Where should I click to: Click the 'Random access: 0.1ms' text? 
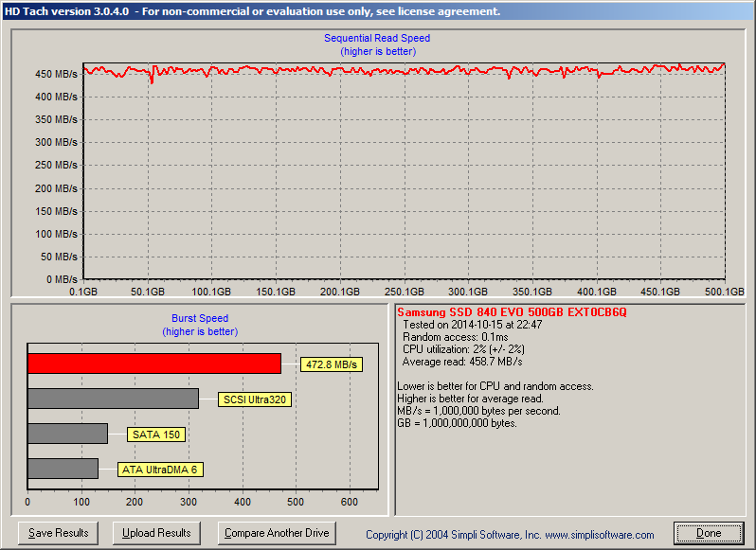[x=455, y=337]
